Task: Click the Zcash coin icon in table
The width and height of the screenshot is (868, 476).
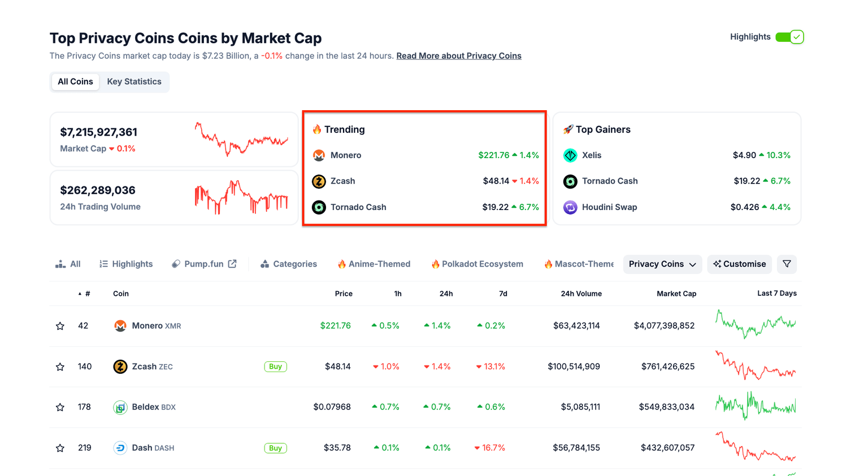Action: click(120, 366)
